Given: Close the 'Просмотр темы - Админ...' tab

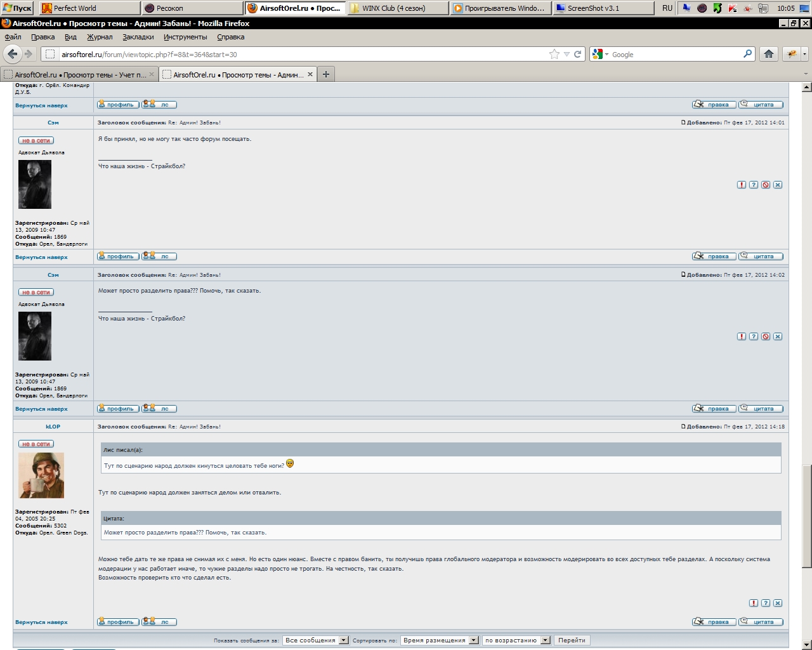Looking at the screenshot, I should coord(310,74).
